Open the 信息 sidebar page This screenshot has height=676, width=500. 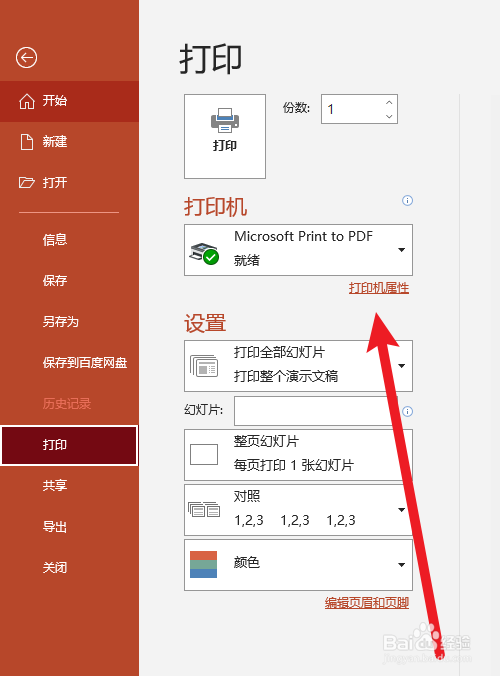69,239
